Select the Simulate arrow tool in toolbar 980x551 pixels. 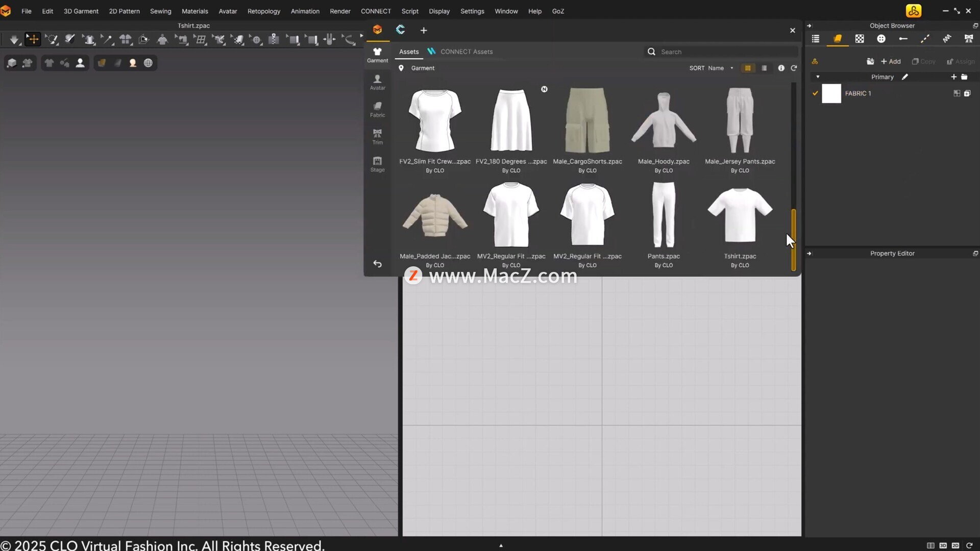point(14,39)
